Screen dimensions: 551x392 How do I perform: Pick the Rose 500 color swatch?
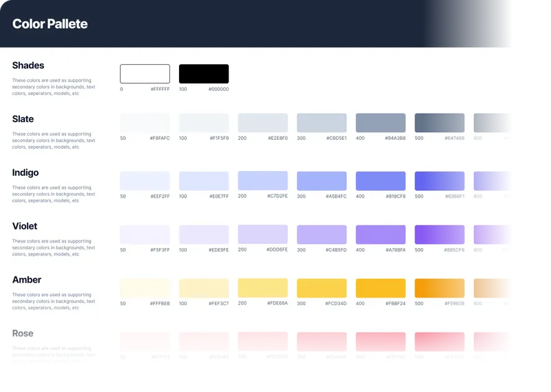pos(439,342)
